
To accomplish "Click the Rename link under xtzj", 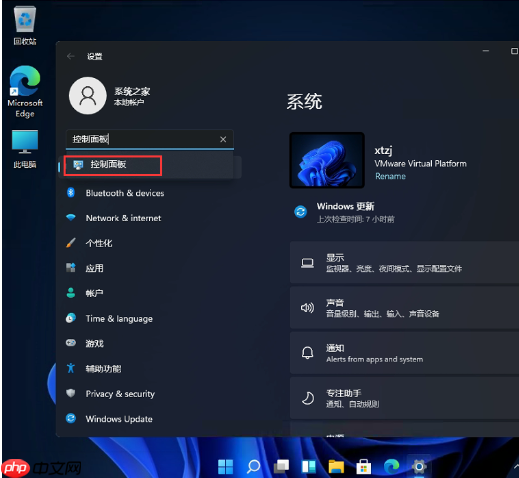I will (x=390, y=176).
